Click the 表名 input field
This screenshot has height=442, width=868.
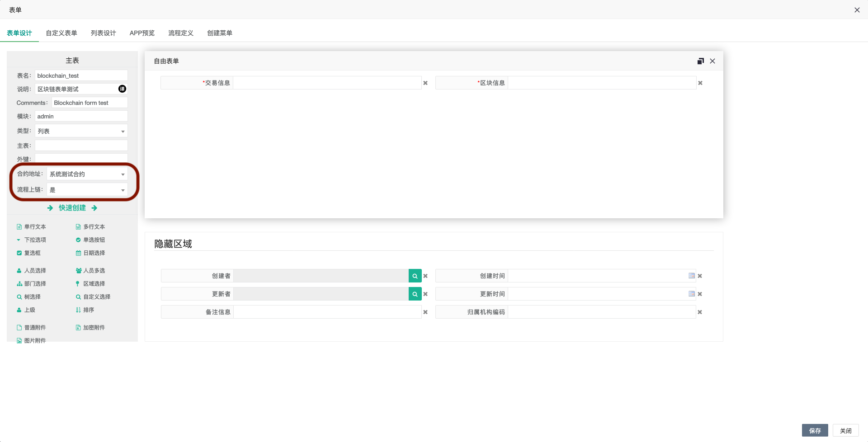point(81,75)
